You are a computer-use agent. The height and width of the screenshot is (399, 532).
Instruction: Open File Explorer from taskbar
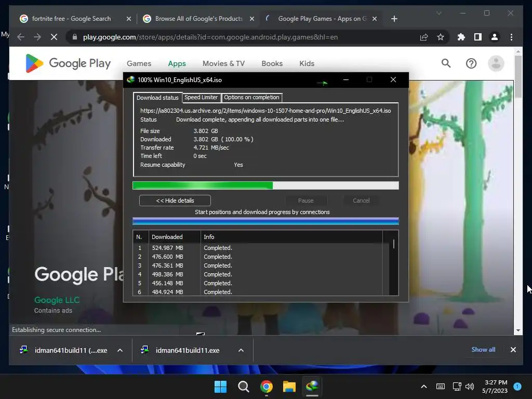click(289, 387)
